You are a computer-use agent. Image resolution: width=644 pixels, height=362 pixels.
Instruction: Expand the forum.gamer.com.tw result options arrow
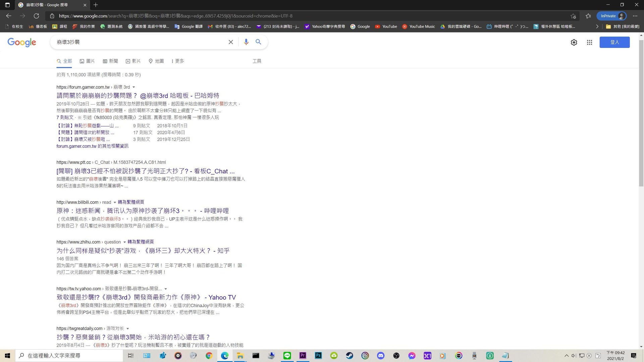click(x=134, y=87)
